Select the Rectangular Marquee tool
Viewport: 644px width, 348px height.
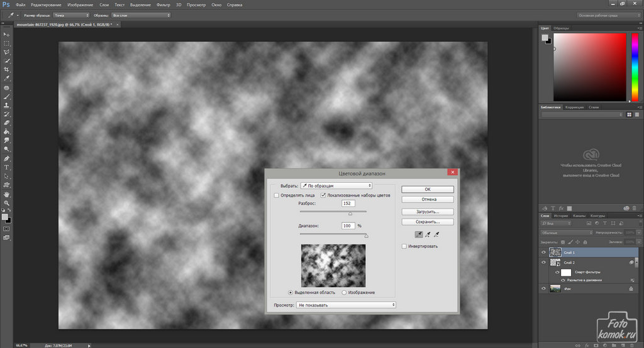[x=6, y=43]
